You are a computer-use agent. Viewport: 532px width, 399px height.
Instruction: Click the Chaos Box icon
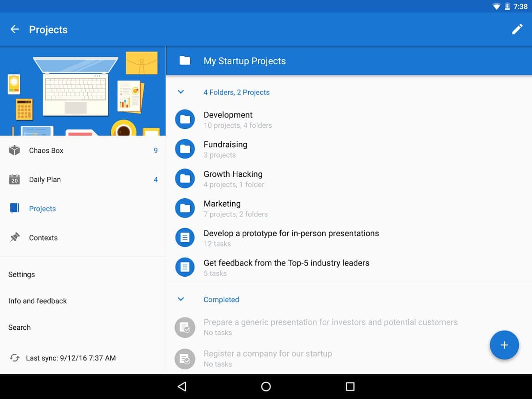point(15,150)
